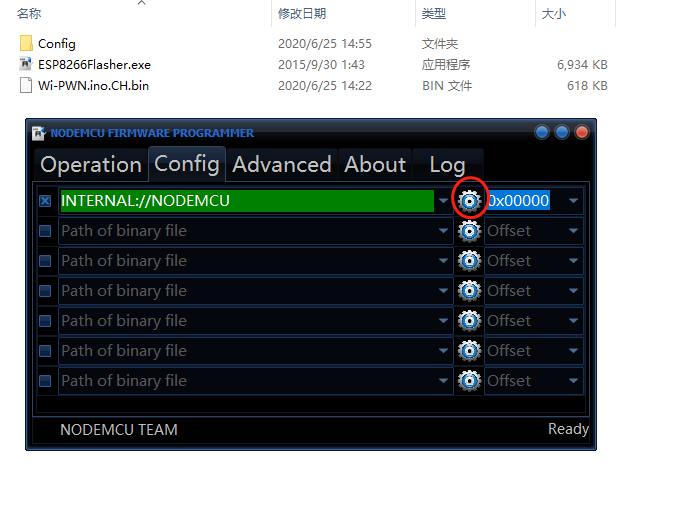Click the gear icon in the fourth binary file row
This screenshot has width=685, height=513.
tap(470, 291)
